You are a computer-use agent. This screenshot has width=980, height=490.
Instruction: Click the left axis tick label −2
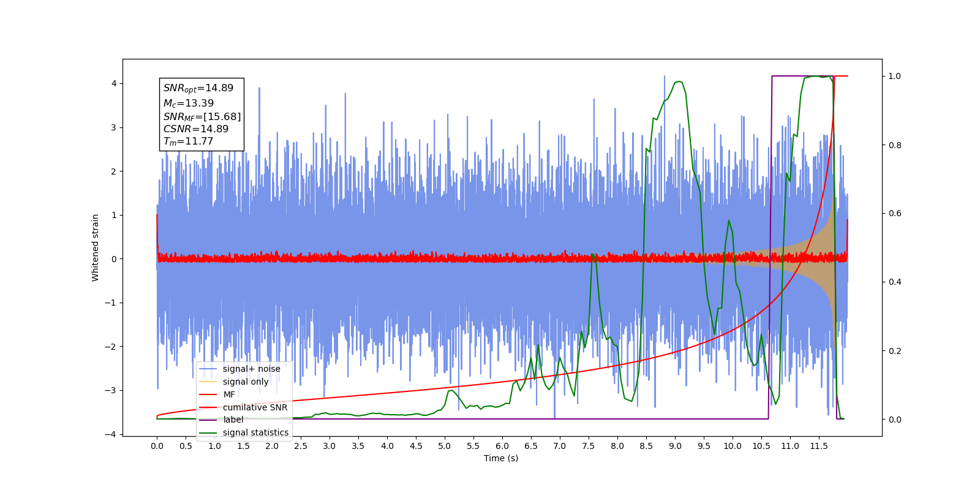click(x=110, y=347)
